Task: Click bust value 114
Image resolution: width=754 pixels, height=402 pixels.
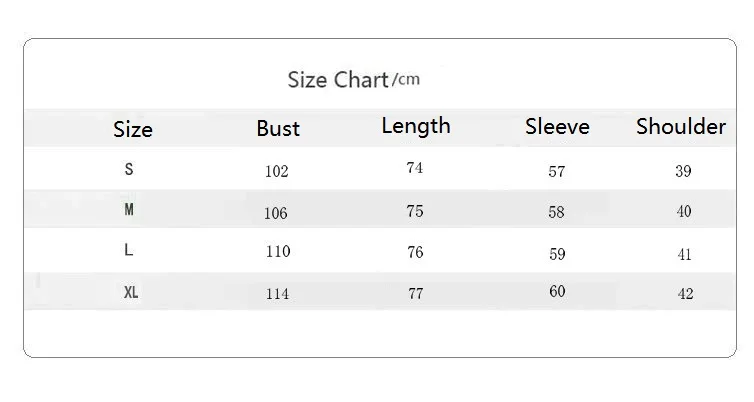Action: tap(277, 294)
